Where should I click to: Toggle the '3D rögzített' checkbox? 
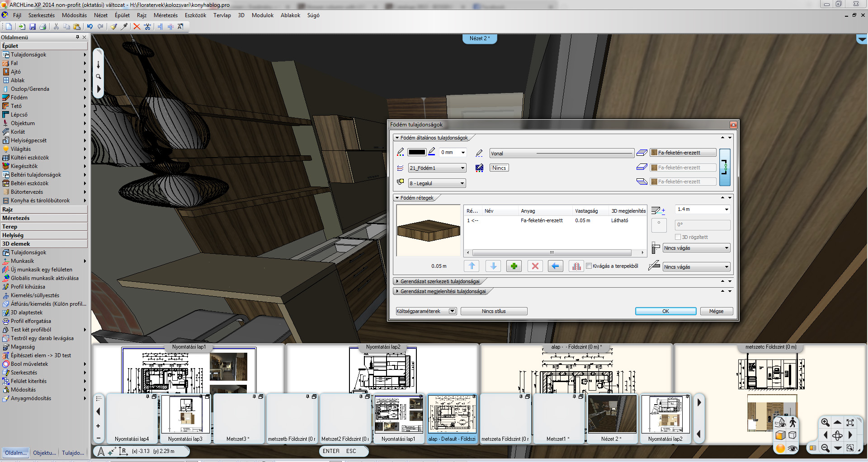coord(678,237)
